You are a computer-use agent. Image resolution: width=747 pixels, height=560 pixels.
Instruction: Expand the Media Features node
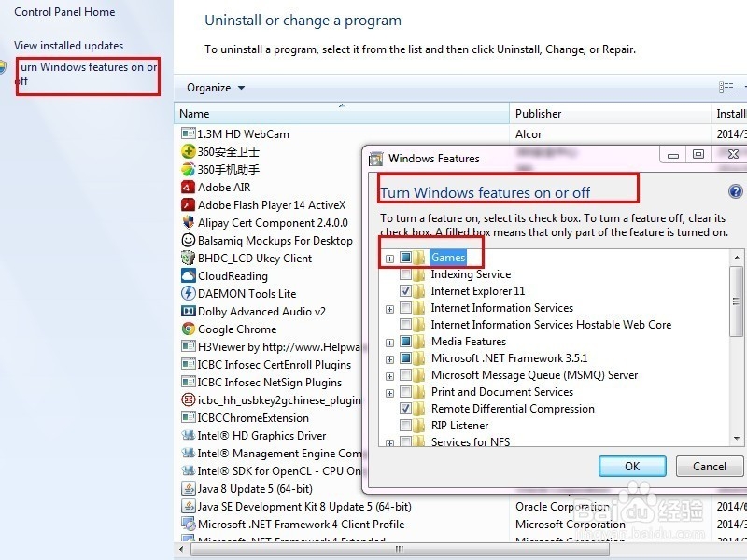click(389, 343)
